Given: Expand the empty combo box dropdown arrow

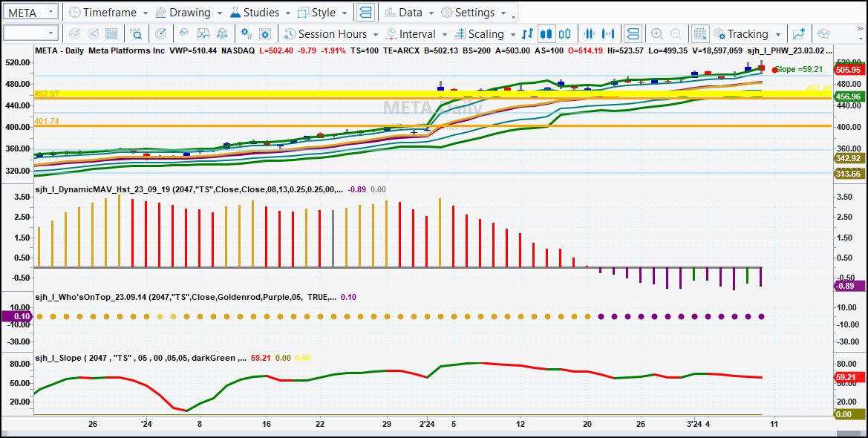Looking at the screenshot, I should click(51, 33).
